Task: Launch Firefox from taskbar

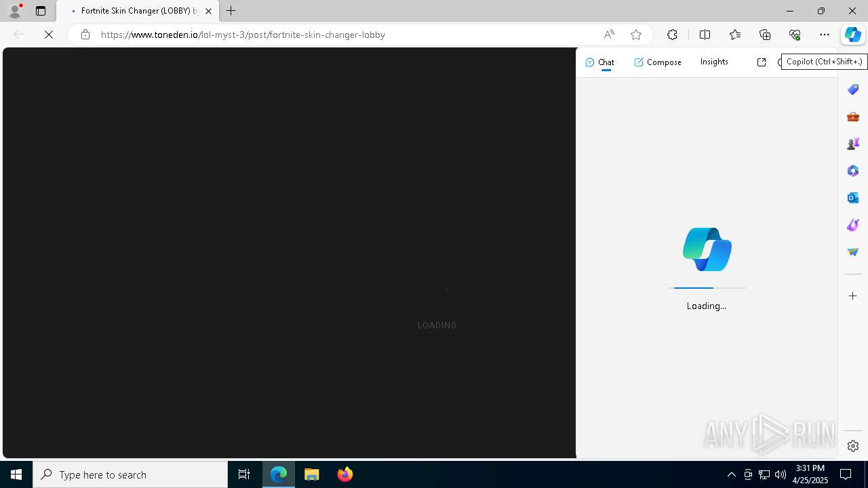Action: tap(345, 474)
